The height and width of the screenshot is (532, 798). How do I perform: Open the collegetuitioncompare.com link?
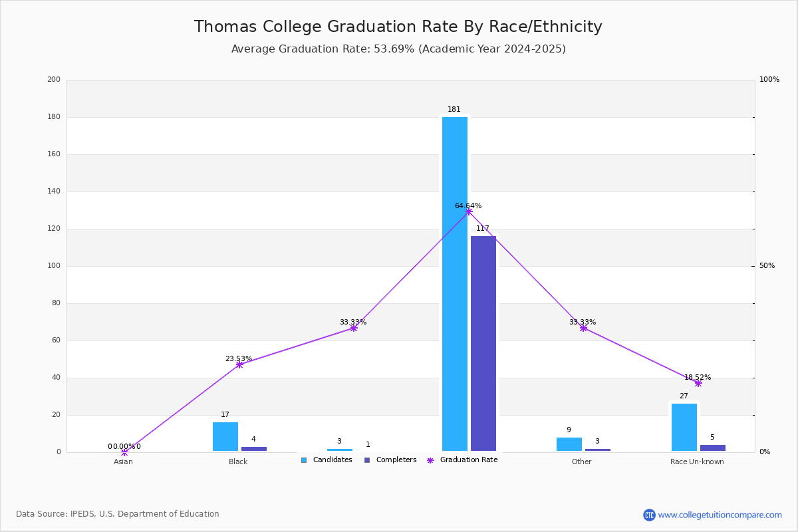[x=720, y=515]
